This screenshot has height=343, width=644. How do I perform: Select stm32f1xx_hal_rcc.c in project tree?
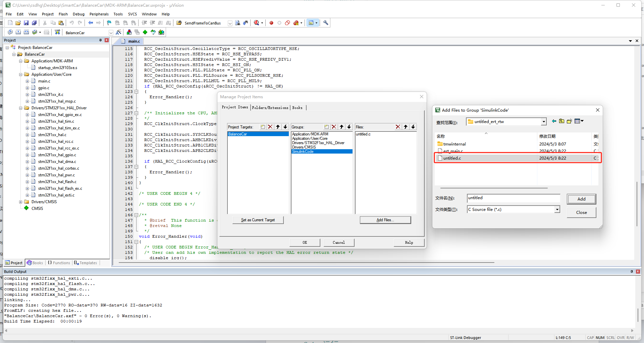click(x=56, y=141)
